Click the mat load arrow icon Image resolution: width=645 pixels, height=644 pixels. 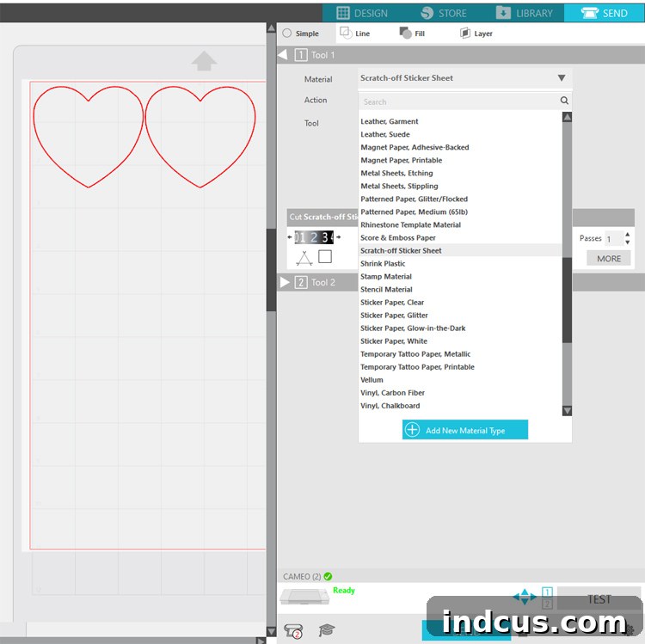point(204,61)
